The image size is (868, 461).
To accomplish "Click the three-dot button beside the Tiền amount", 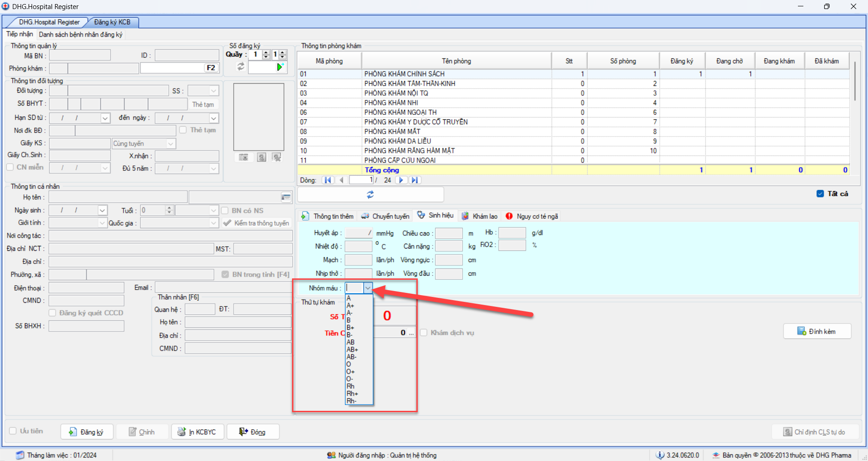I will coord(411,333).
